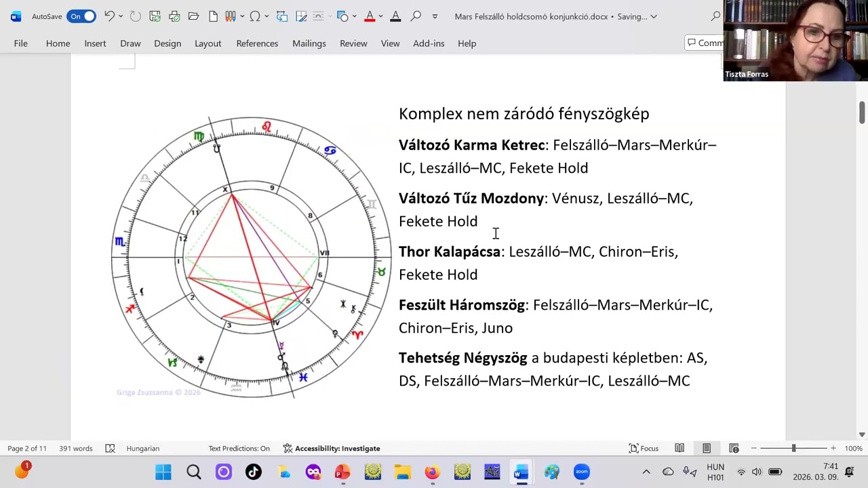The height and width of the screenshot is (488, 868).
Task: Switch to the Insert tab
Action: coord(95,43)
